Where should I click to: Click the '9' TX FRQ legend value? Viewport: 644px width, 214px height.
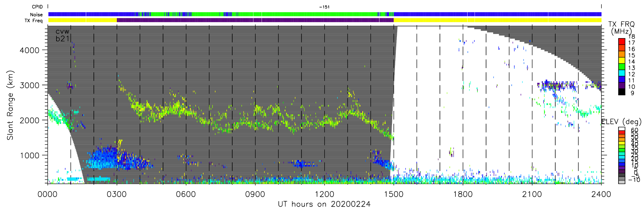(633, 93)
